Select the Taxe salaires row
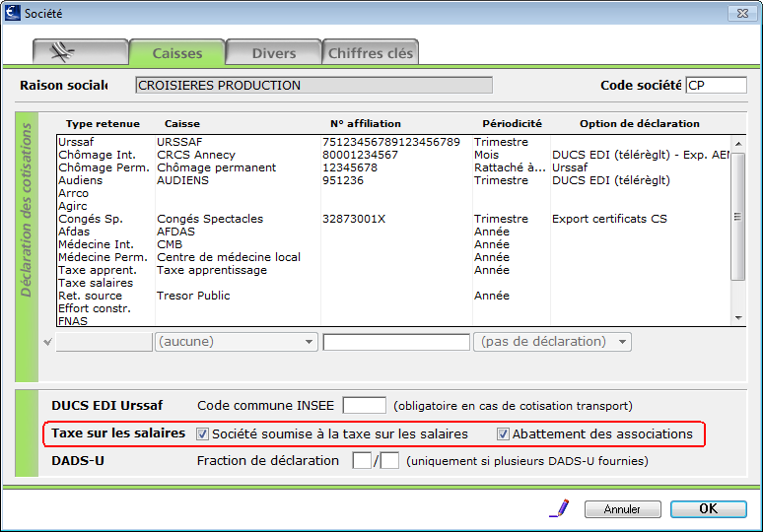 pyautogui.click(x=393, y=283)
